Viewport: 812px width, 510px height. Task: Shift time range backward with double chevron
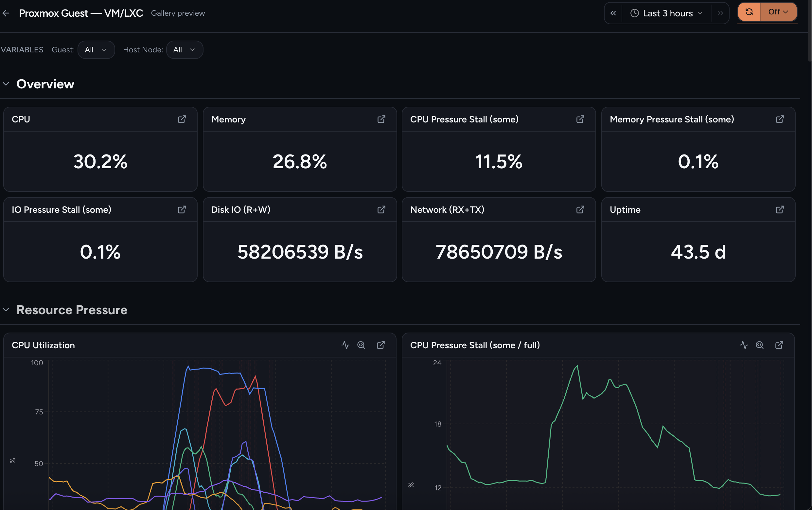tap(613, 13)
